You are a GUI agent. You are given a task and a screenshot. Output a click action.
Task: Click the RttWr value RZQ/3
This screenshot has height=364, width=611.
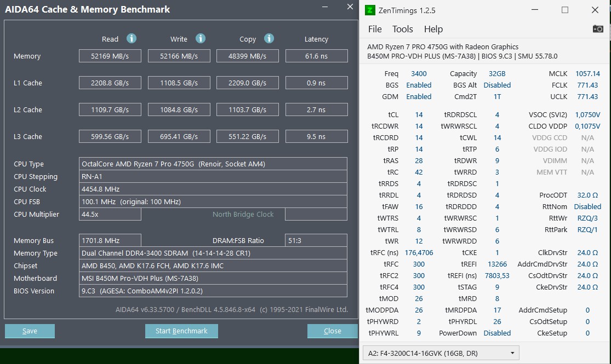(x=587, y=218)
